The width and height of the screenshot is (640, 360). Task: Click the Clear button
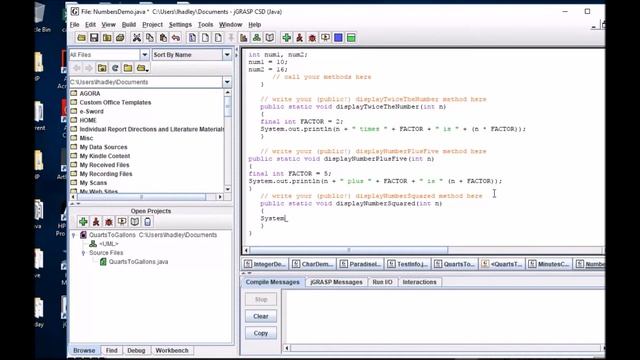tap(261, 316)
